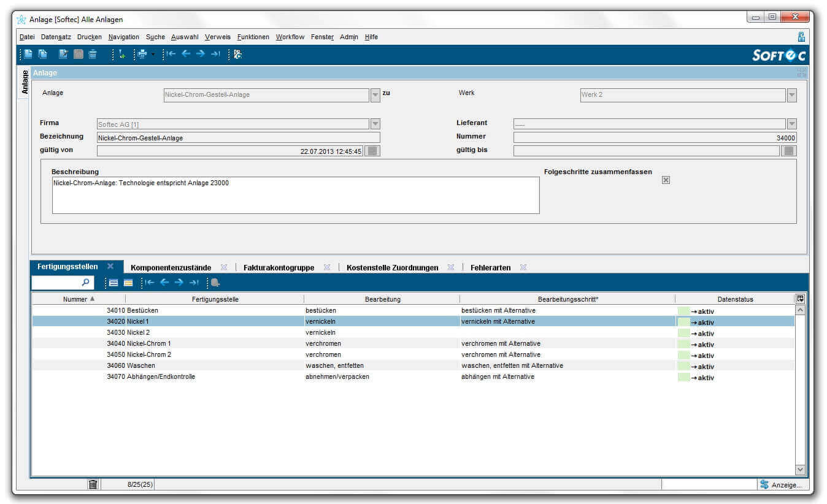Toggle the Folgeschritte zusammenfassen checkbox
827x504 pixels.
pyautogui.click(x=666, y=180)
